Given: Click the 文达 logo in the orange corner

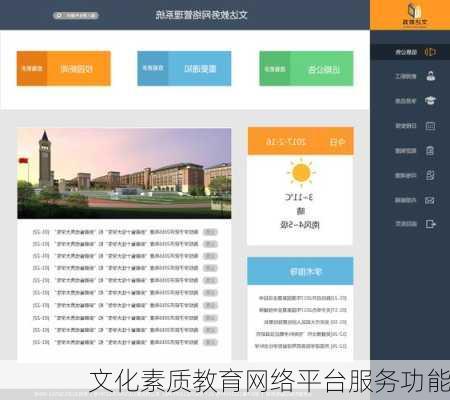Looking at the screenshot, I should [x=414, y=14].
